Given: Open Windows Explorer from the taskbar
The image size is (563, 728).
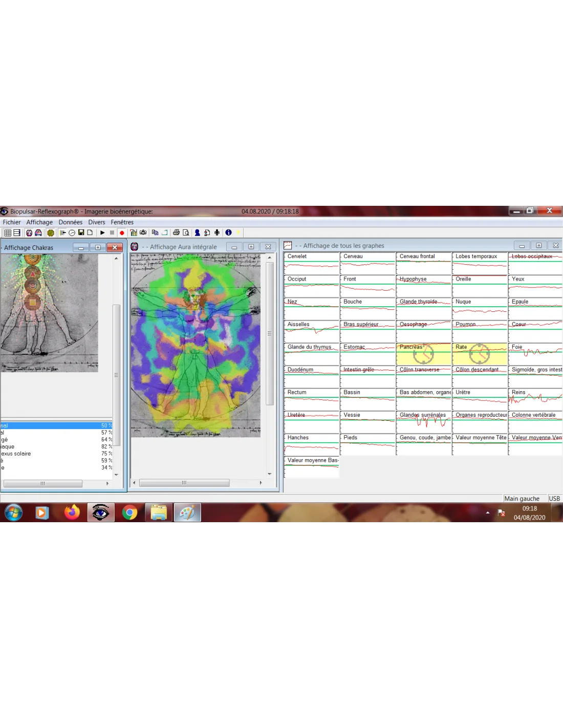Looking at the screenshot, I should (159, 512).
